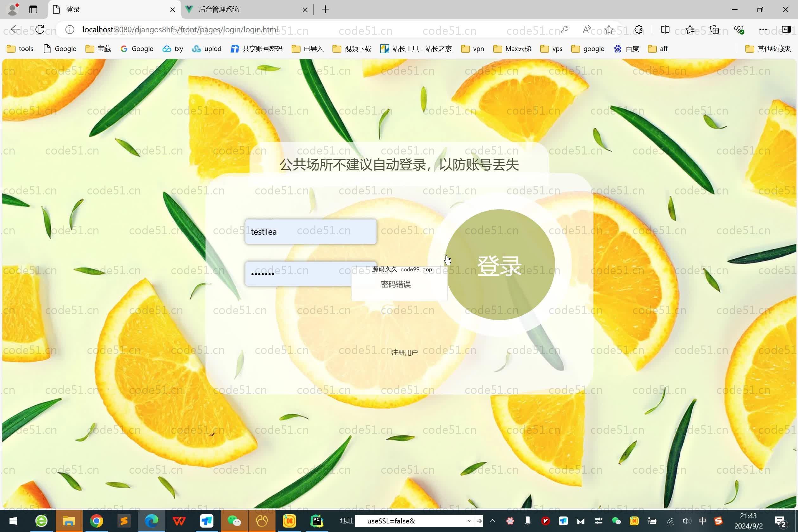The height and width of the screenshot is (532, 798).
Task: Open browser extensions puzzle icon
Action: click(638, 29)
